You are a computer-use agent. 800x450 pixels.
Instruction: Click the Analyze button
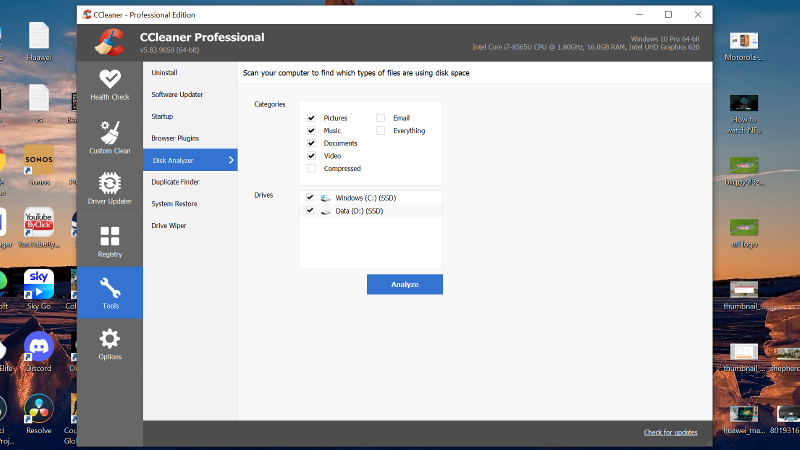point(405,284)
